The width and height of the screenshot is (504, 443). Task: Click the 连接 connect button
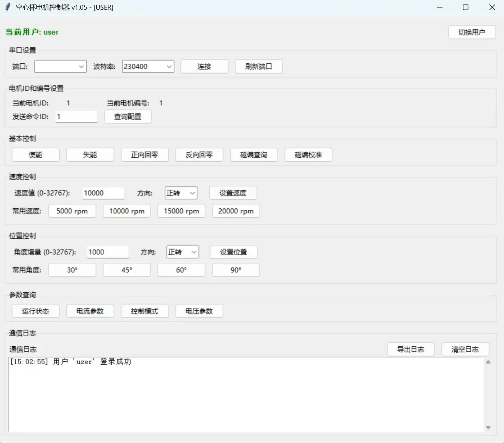tap(204, 66)
